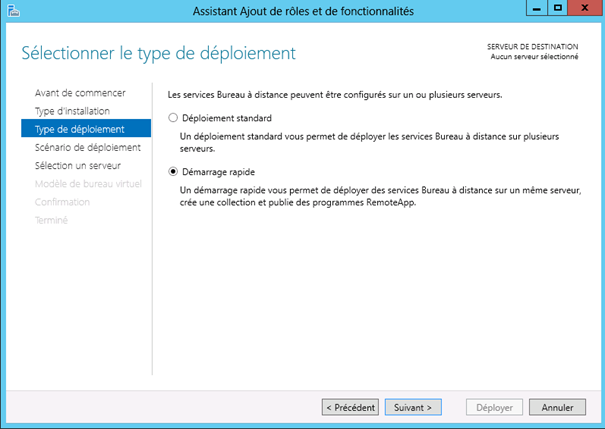Cancel the wizard with Annuler
Screen dimensions: 605x429
557,407
